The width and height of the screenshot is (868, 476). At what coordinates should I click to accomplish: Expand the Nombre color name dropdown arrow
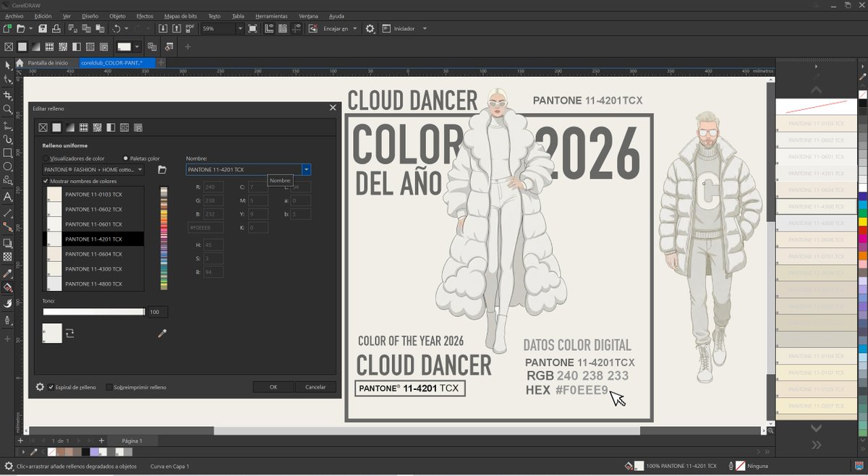pos(307,169)
